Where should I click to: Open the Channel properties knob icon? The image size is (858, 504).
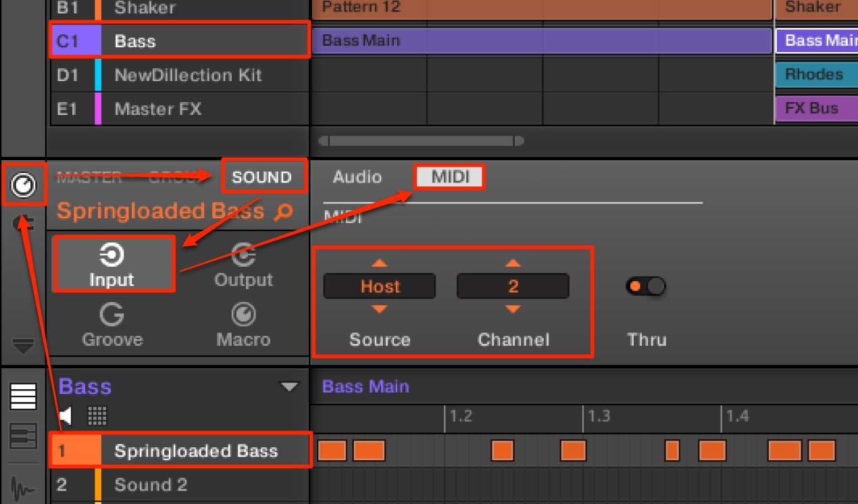23,184
